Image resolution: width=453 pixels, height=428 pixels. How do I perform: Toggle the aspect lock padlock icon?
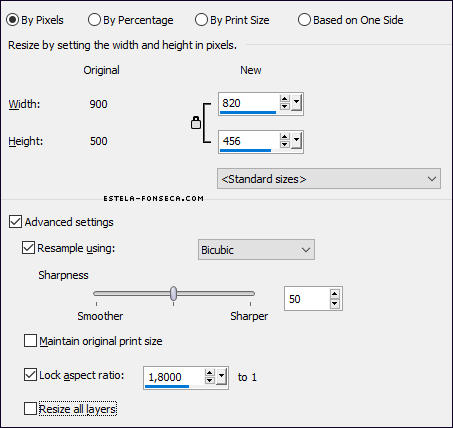point(196,123)
